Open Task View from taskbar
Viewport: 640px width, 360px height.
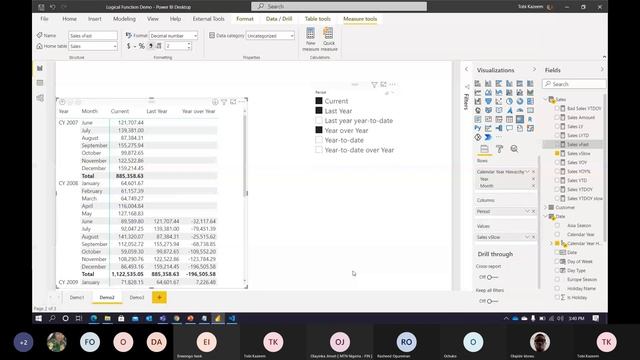pyautogui.click(x=79, y=318)
